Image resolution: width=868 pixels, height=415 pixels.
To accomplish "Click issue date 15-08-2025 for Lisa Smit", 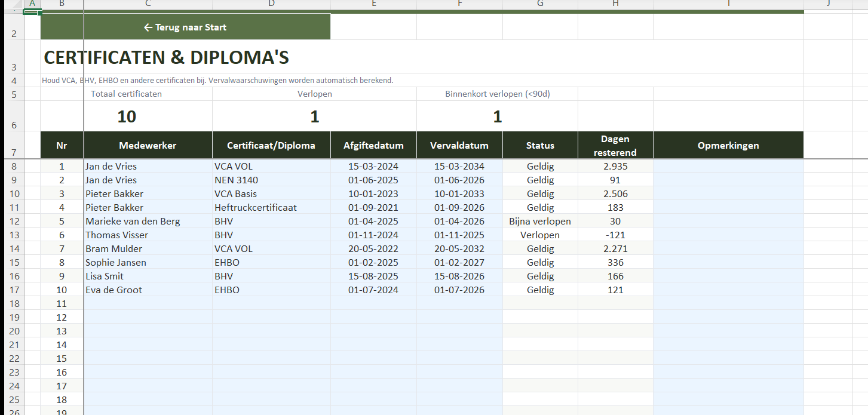I will [x=373, y=276].
